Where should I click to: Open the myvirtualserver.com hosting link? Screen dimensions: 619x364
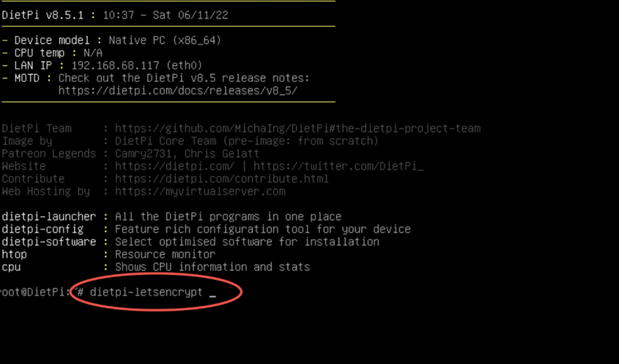[200, 192]
